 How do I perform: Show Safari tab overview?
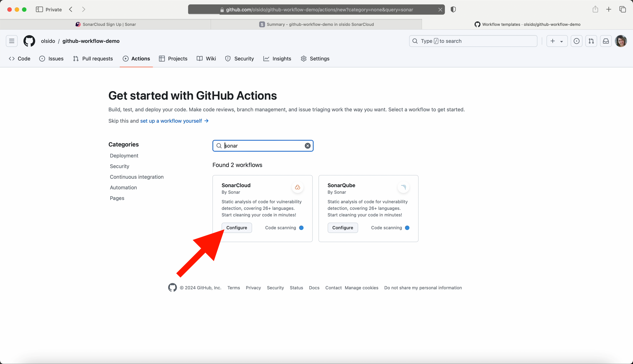(623, 10)
